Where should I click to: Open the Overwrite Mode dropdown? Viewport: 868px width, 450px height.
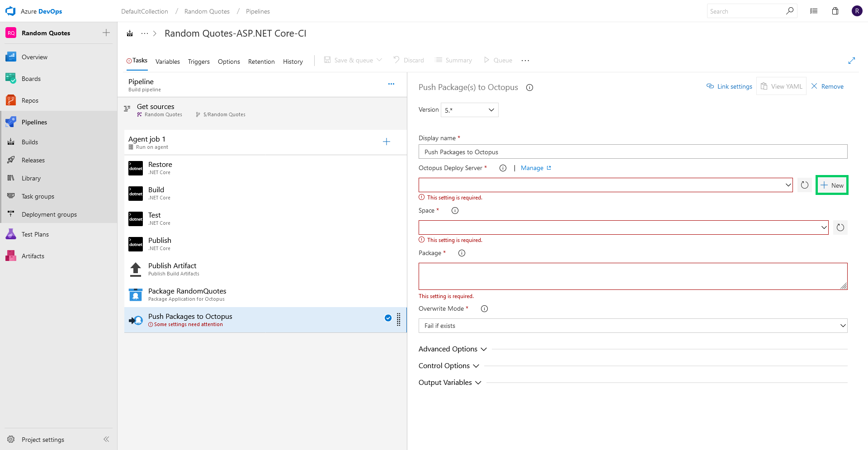(x=633, y=326)
